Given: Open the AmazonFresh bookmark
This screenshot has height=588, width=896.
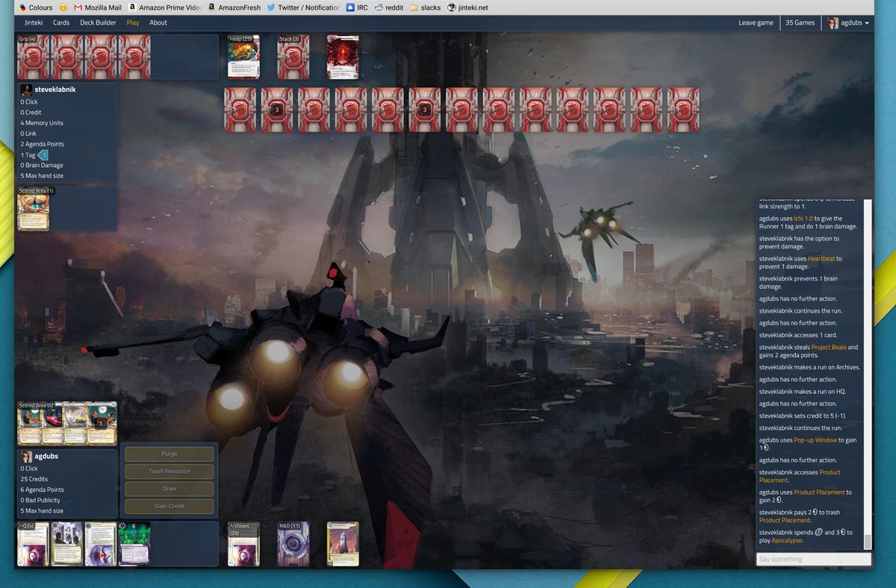Looking at the screenshot, I should point(234,7).
